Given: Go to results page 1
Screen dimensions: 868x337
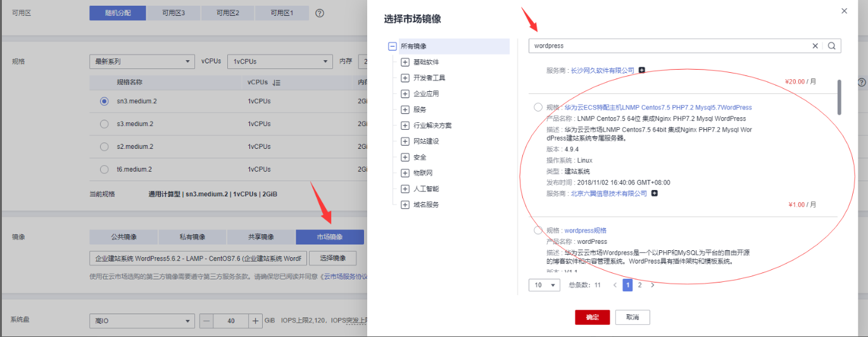Looking at the screenshot, I should 627,285.
